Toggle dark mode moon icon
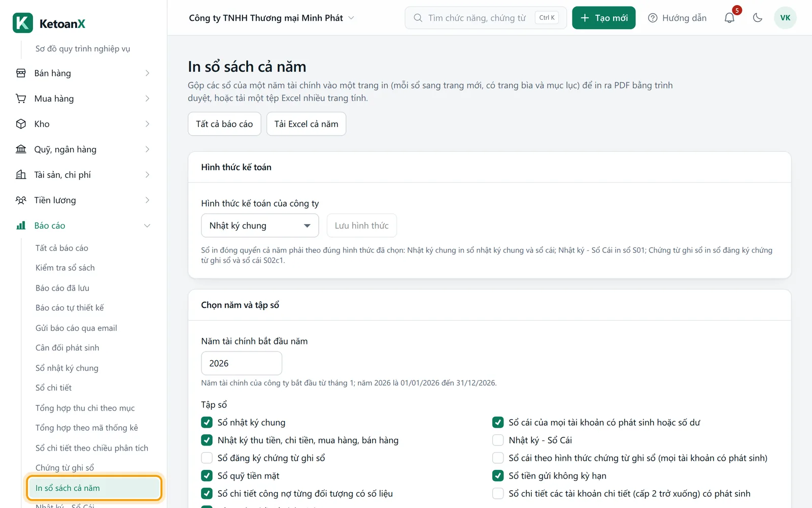Image resolution: width=812 pixels, height=508 pixels. pyautogui.click(x=758, y=18)
